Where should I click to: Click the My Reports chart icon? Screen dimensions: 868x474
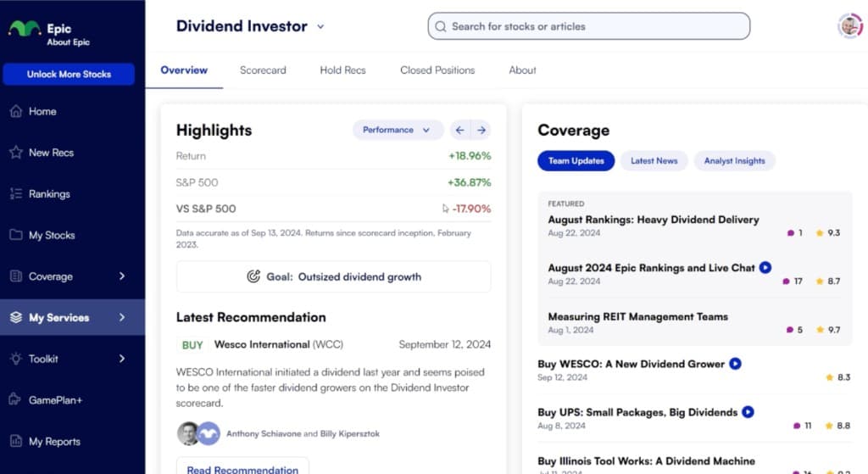(16, 441)
